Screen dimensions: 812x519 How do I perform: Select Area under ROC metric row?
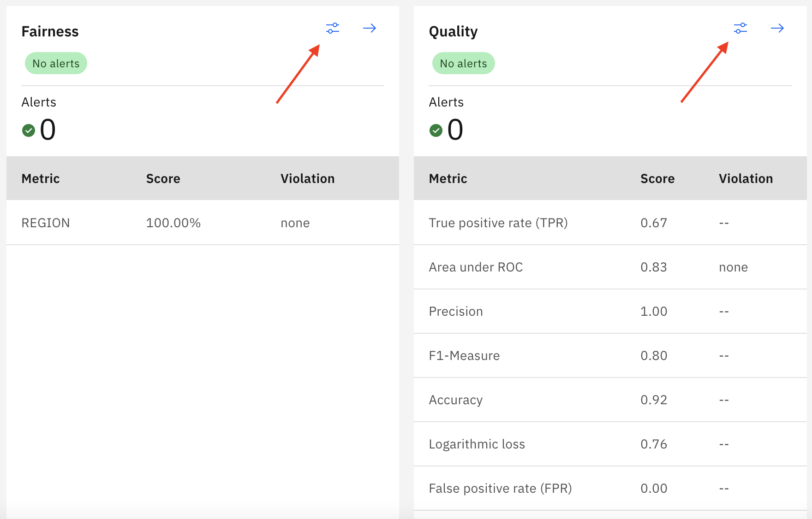[x=610, y=267]
